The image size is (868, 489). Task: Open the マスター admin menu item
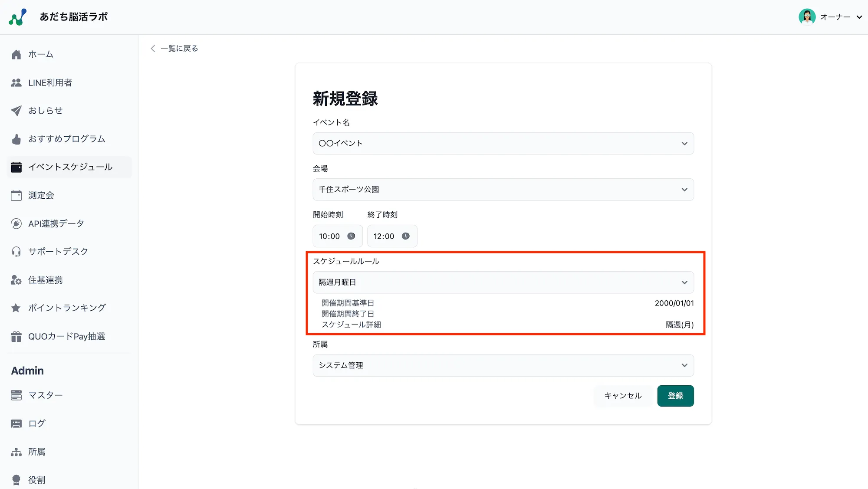pos(45,395)
